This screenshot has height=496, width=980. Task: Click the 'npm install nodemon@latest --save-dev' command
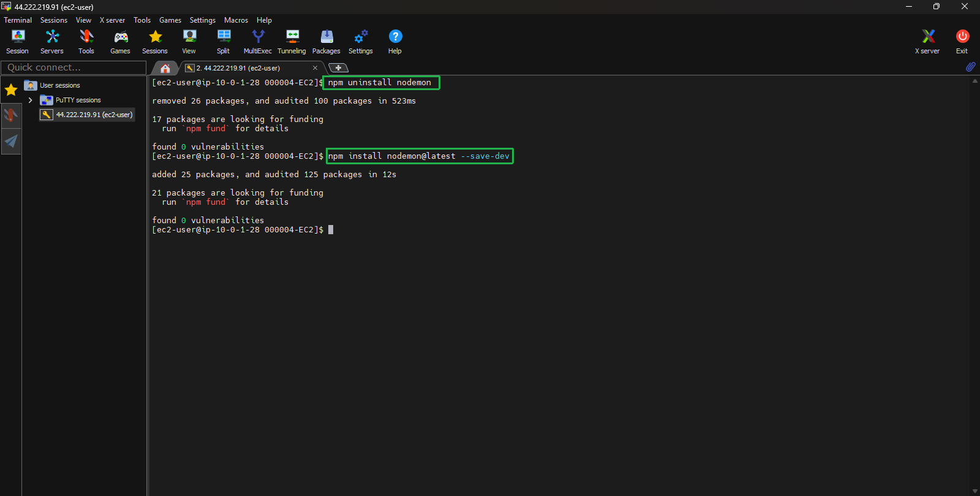tap(419, 156)
